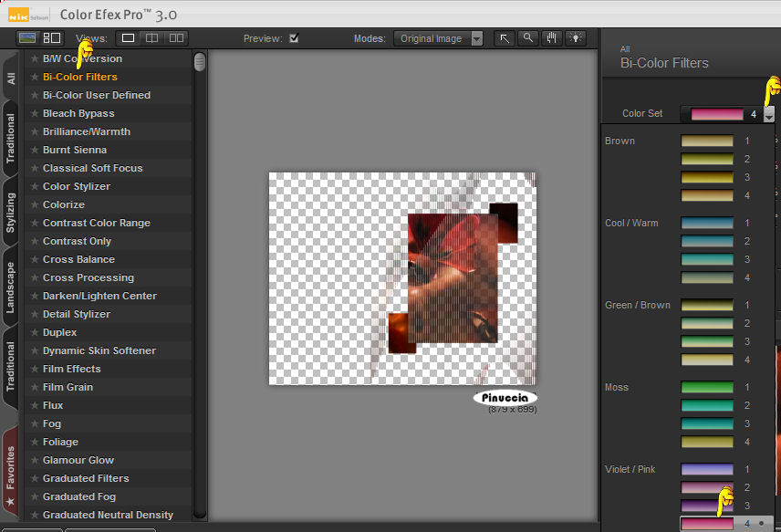Screen dimensions: 781x532
Task: Click the filter list scrollbar thumb
Action: coord(200,62)
